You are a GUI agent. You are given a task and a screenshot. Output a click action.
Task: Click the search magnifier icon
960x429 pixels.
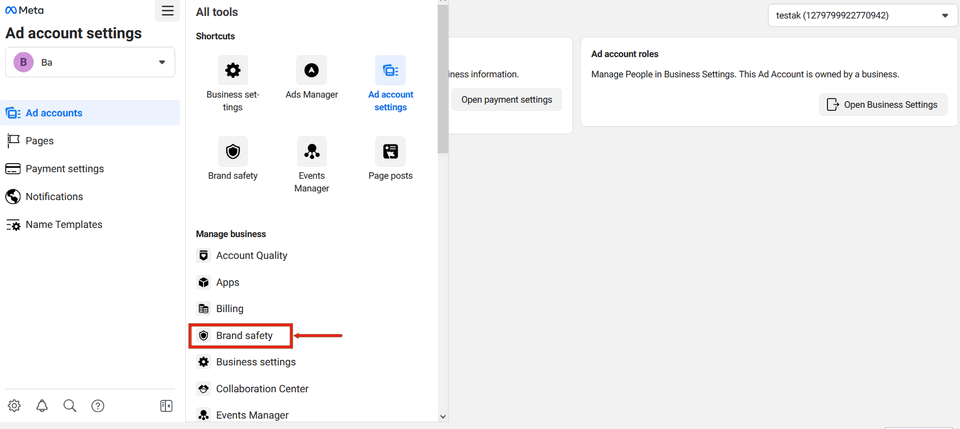coord(70,406)
